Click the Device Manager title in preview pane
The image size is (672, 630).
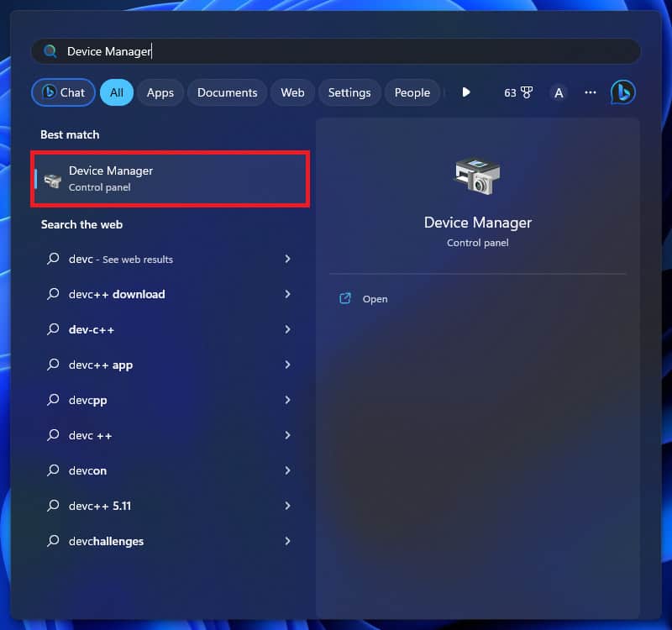477,223
